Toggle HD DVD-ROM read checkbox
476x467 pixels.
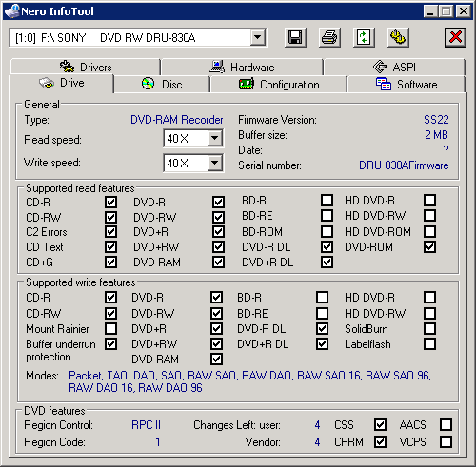[429, 231]
